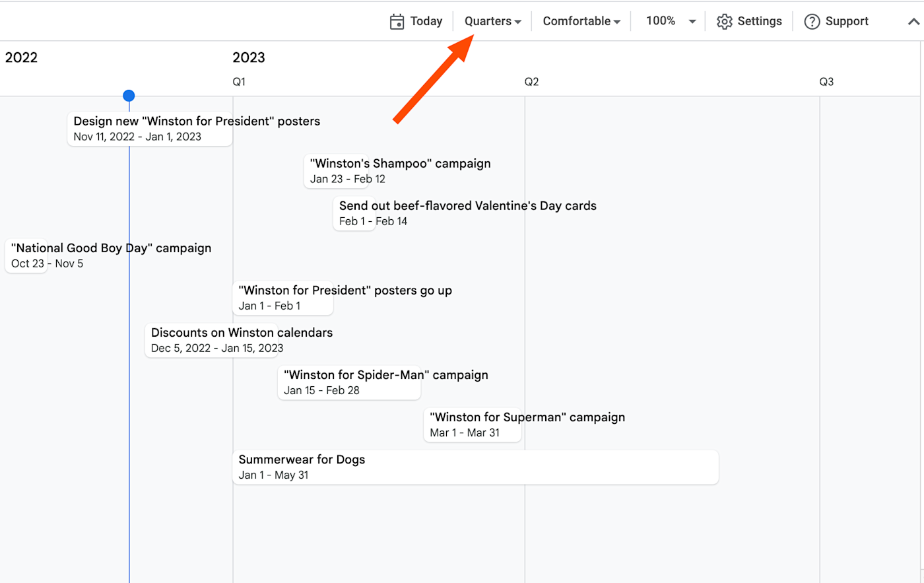This screenshot has width=924, height=583.
Task: Select Discounts on Winston calendars card
Action: coord(211,341)
